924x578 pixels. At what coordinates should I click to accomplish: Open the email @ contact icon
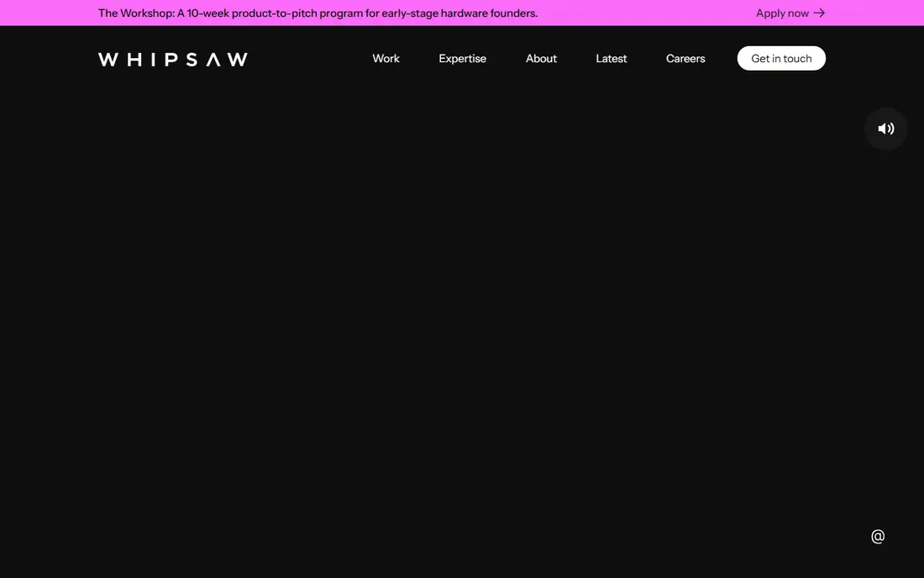coord(878,536)
